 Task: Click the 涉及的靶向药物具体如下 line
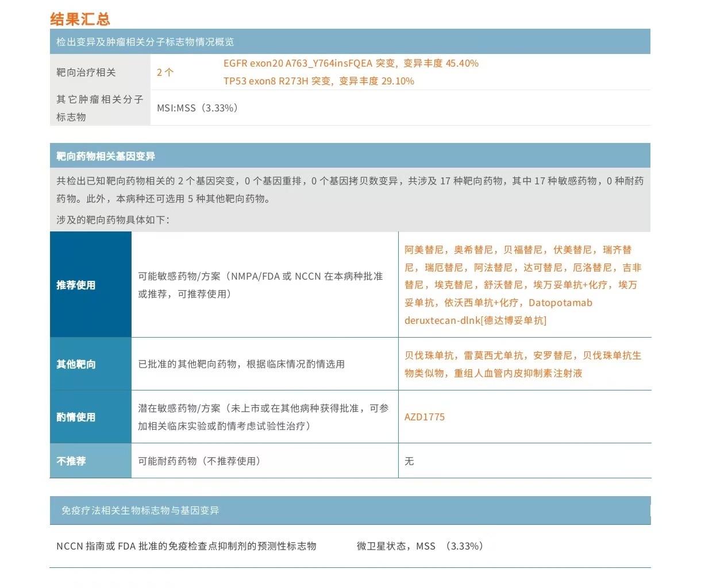point(113,220)
